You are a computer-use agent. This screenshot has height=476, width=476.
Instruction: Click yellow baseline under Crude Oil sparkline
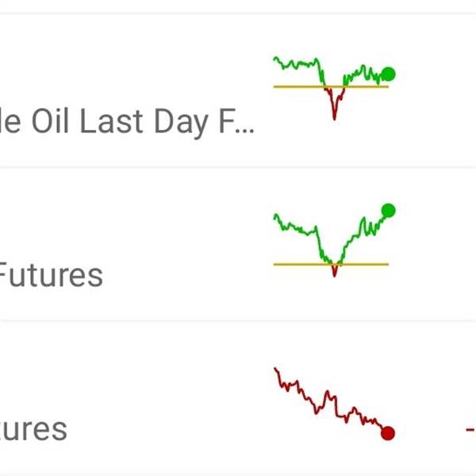[x=331, y=86]
